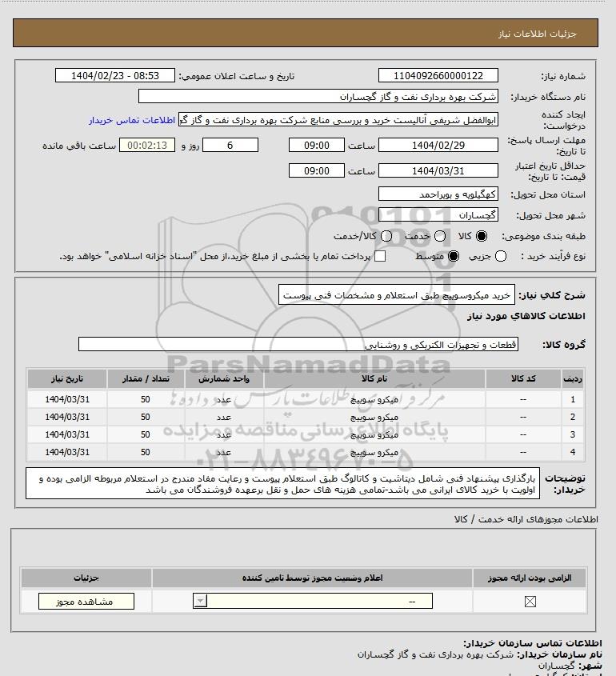The image size is (616, 676).
Task: Click the شماره نیاز field 1104092660000122
Action: coord(438,75)
